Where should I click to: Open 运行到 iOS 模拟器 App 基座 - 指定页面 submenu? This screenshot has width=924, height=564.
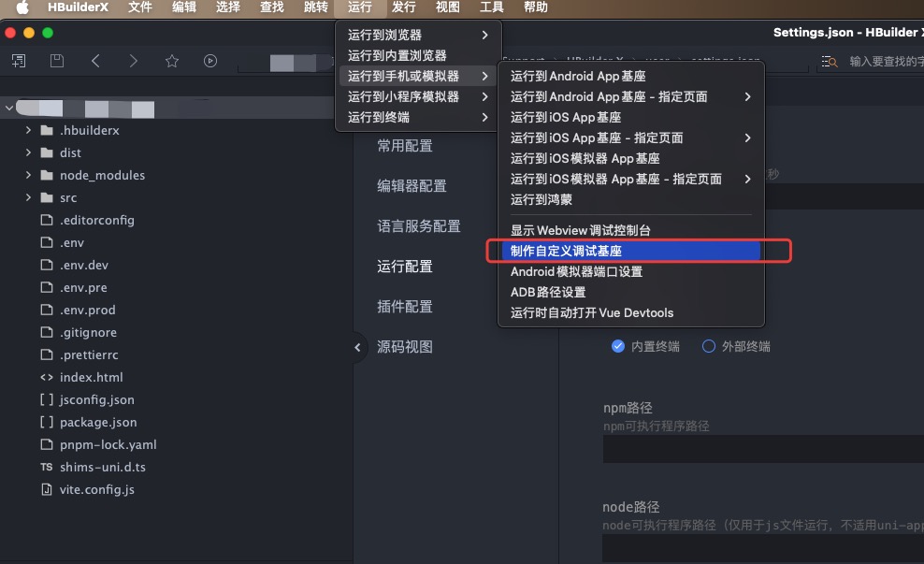(x=630, y=180)
